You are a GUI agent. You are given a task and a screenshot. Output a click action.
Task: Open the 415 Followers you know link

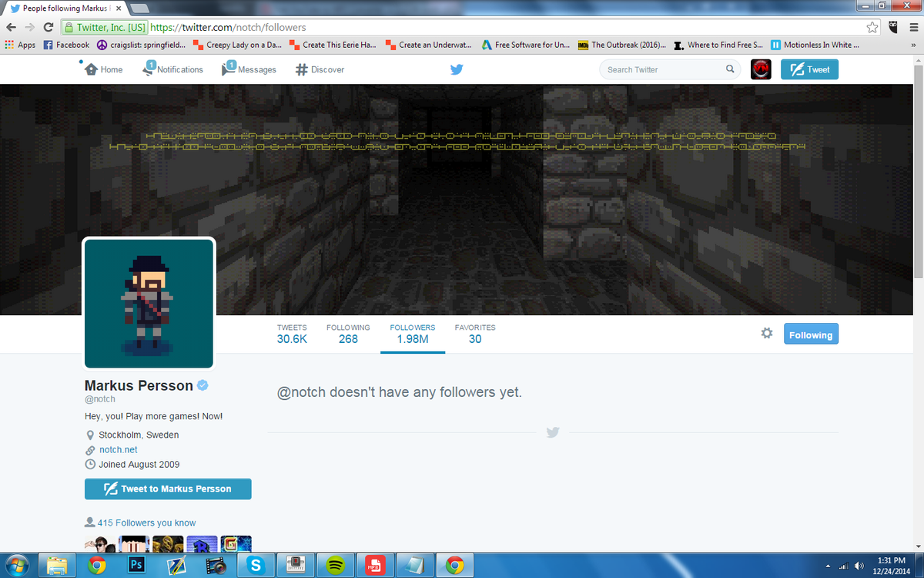tap(146, 523)
